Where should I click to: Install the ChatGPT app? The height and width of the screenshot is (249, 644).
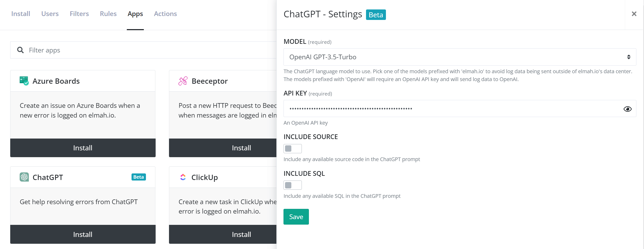click(x=83, y=234)
